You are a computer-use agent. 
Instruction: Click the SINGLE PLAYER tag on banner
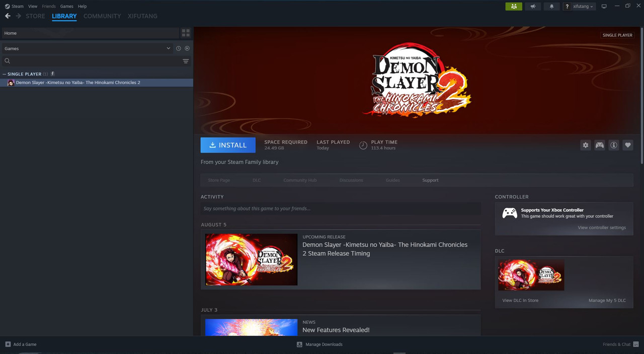coord(617,35)
